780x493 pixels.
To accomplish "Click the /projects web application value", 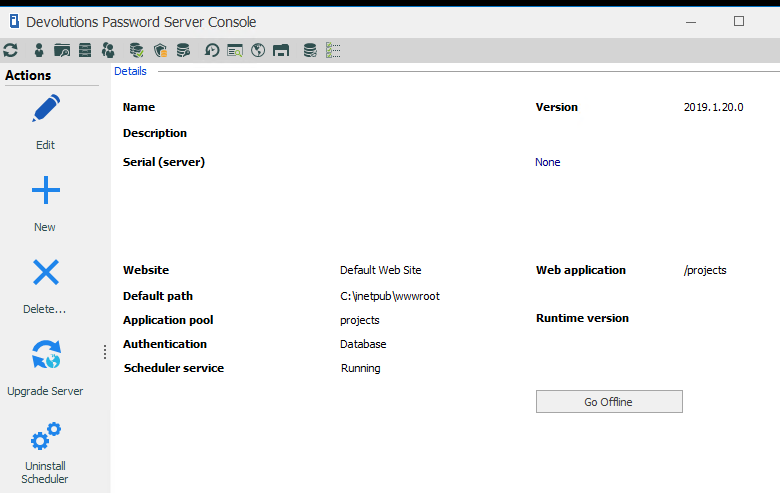I will [x=705, y=270].
